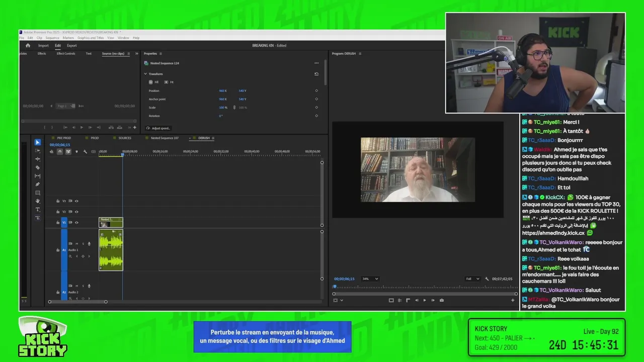
Task: Toggle Linked Selection in timeline
Action: [x=68, y=151]
